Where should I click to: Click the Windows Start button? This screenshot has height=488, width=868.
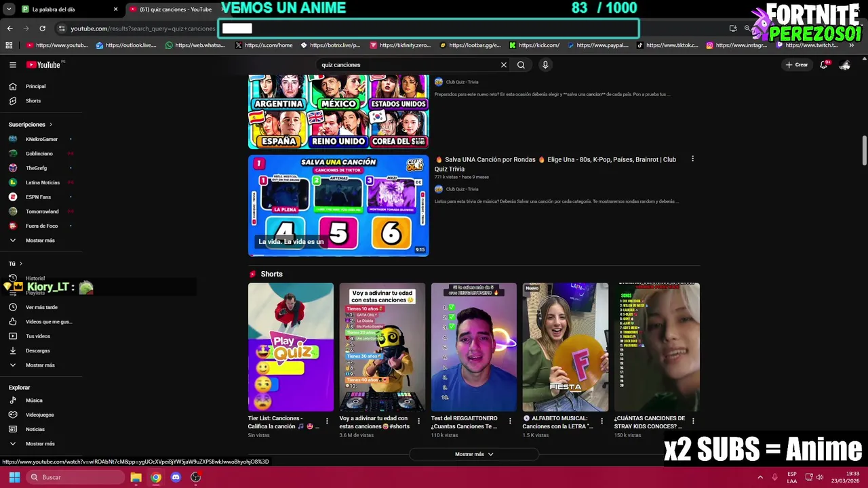[x=14, y=477]
